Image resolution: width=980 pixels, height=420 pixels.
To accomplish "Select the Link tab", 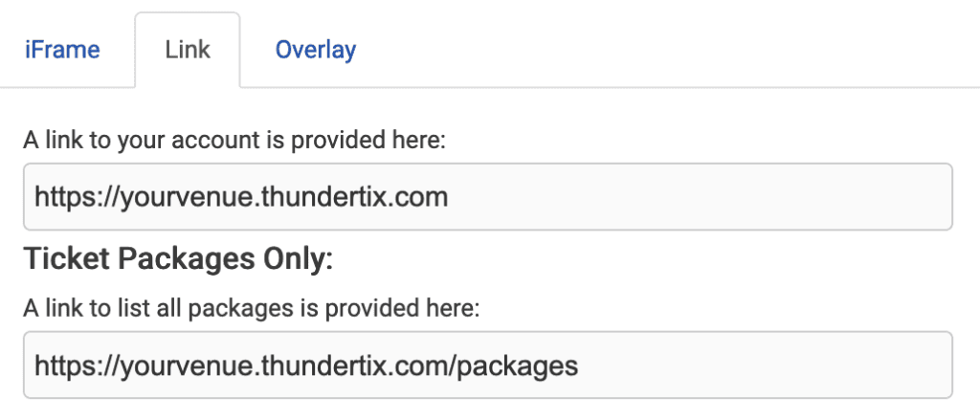I will (188, 50).
